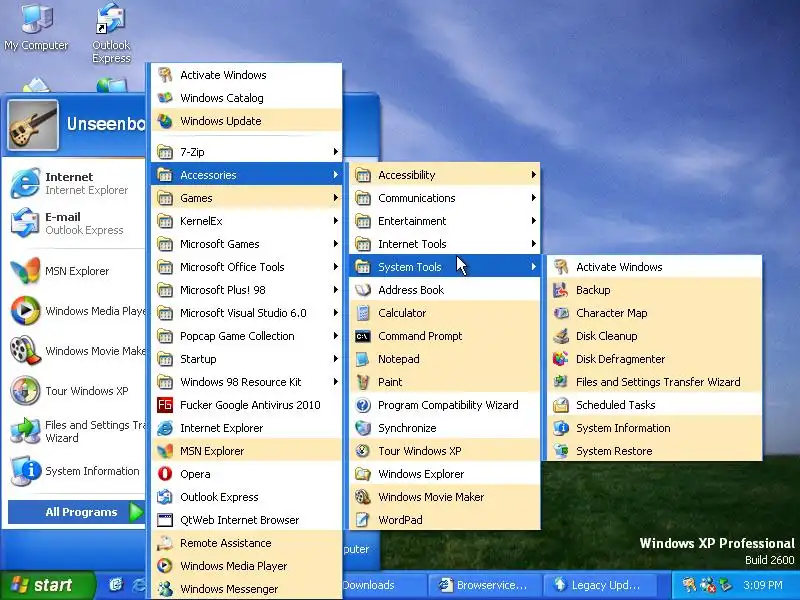Click the Windows Update icon
This screenshot has width=800, height=600.
(165, 120)
